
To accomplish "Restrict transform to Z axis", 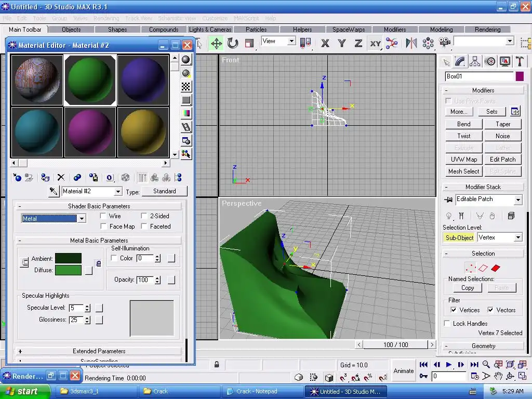I will coord(358,44).
